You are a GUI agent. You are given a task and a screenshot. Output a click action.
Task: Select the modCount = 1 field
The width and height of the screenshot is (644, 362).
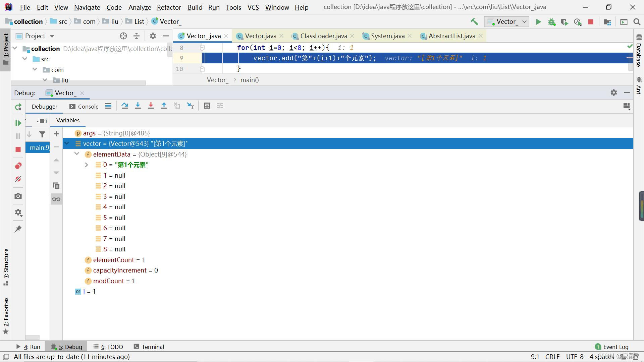pyautogui.click(x=110, y=281)
